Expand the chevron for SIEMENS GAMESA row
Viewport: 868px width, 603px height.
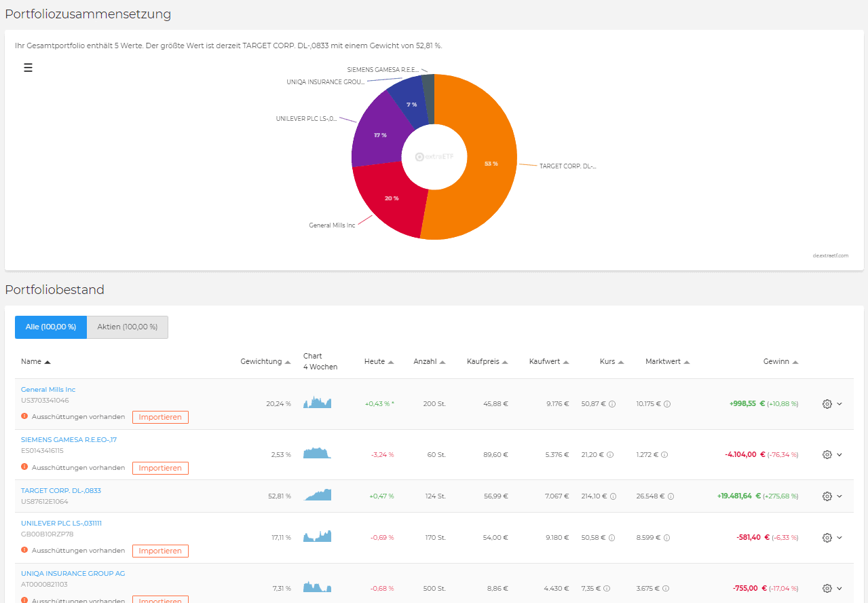[839, 454]
